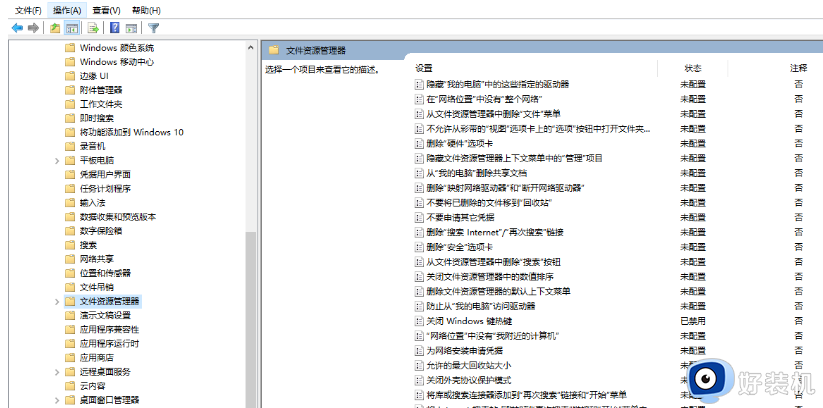823x408 pixels.
Task: Click the gray Forward arrow
Action: pos(34,28)
